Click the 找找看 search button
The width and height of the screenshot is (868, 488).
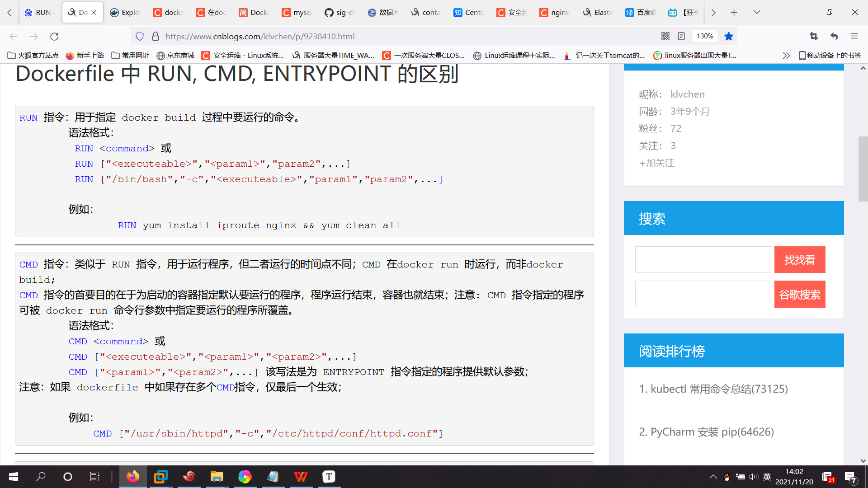(799, 259)
